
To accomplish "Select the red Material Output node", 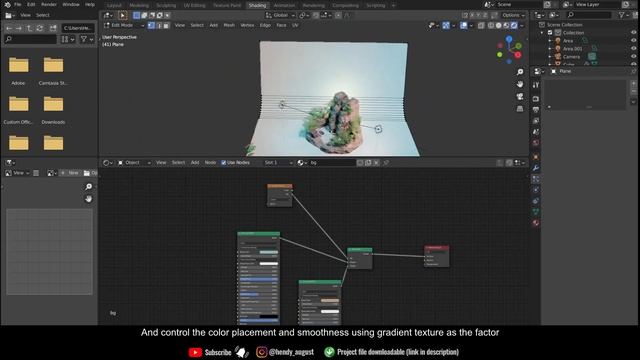I will click(x=436, y=256).
